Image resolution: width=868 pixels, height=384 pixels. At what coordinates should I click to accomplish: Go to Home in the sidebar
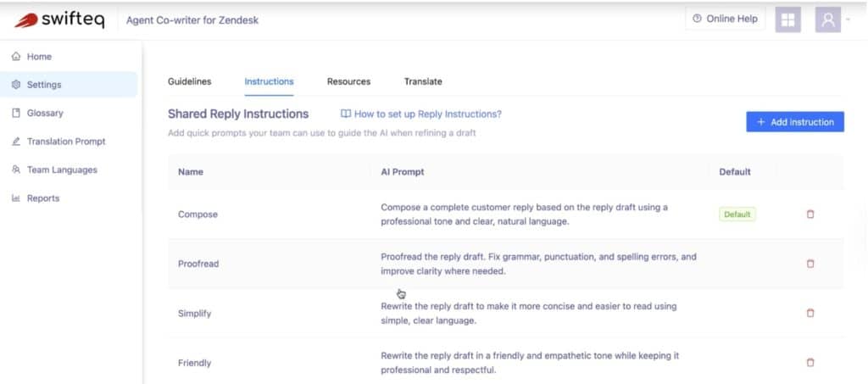click(x=70, y=57)
